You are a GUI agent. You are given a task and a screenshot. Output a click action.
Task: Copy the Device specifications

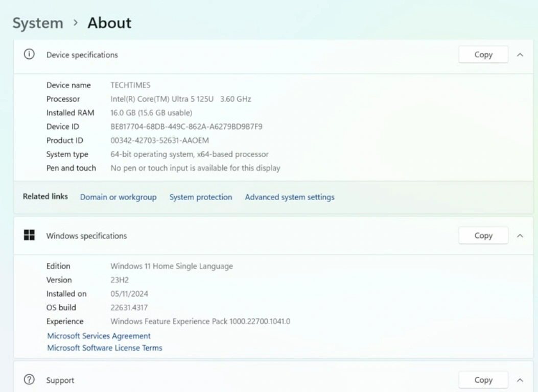click(483, 55)
